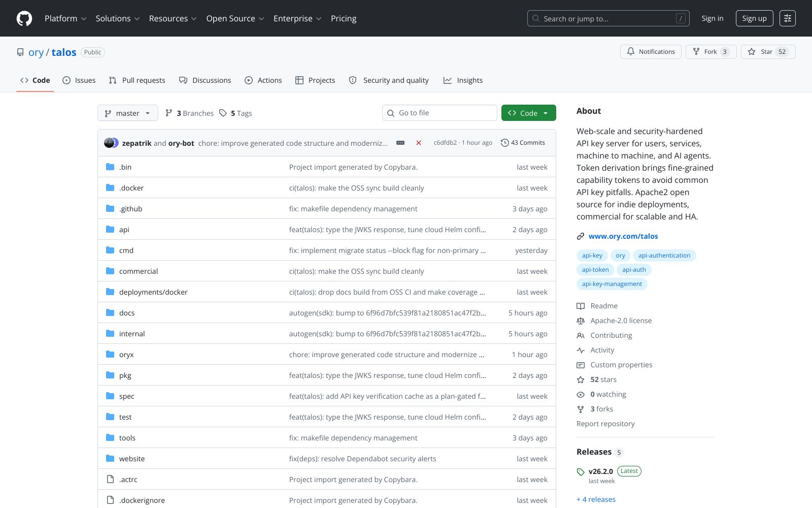Open the ory owner link in the repository title
The width and height of the screenshot is (812, 508).
tap(36, 52)
